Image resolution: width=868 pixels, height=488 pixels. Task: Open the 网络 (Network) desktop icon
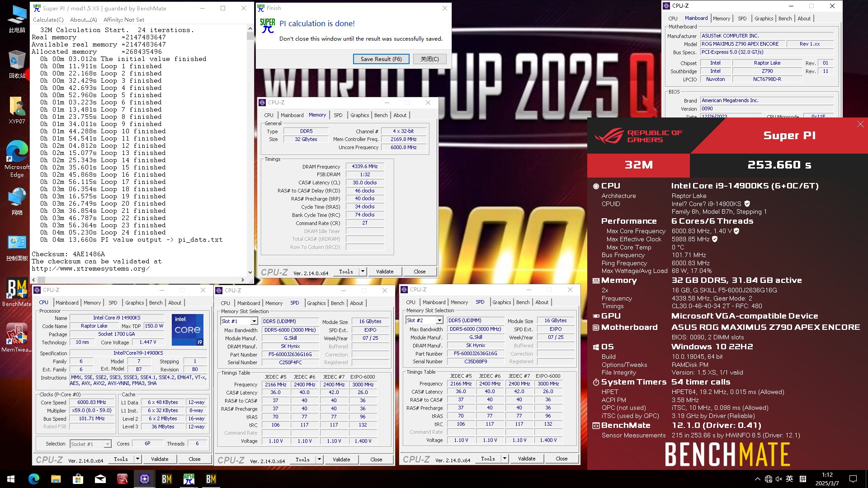coord(17,201)
